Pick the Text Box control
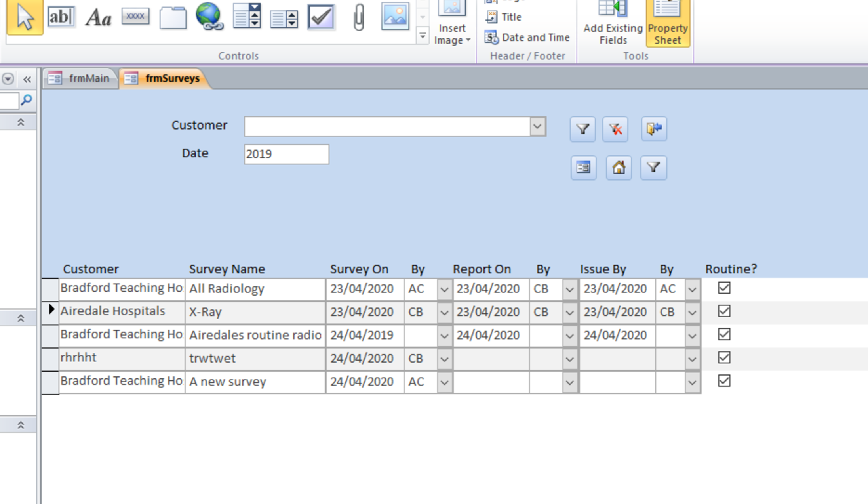Screen dimensions: 868x504 click(61, 17)
